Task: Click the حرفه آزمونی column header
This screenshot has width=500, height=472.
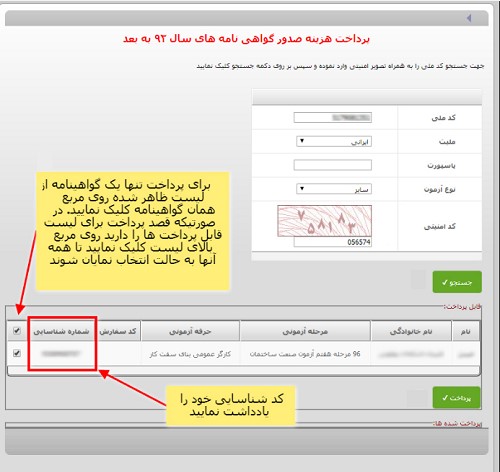Action: (x=190, y=331)
